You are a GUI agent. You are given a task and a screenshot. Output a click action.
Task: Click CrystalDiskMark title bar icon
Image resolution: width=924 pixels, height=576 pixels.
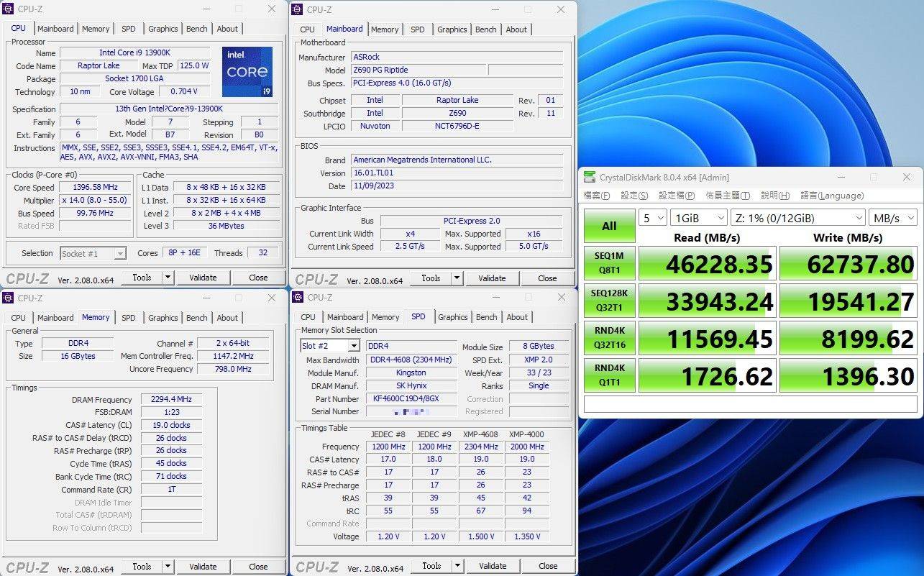tap(590, 177)
